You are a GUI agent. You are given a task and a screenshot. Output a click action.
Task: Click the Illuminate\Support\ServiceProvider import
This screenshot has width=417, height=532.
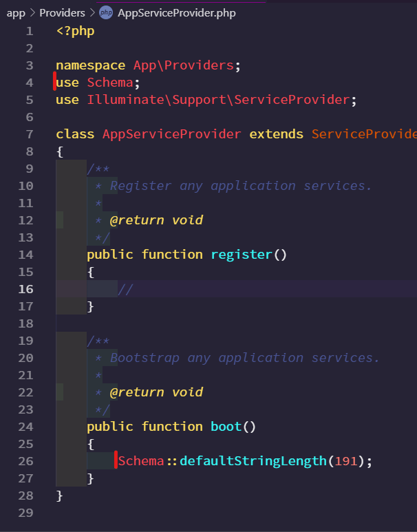(x=218, y=100)
